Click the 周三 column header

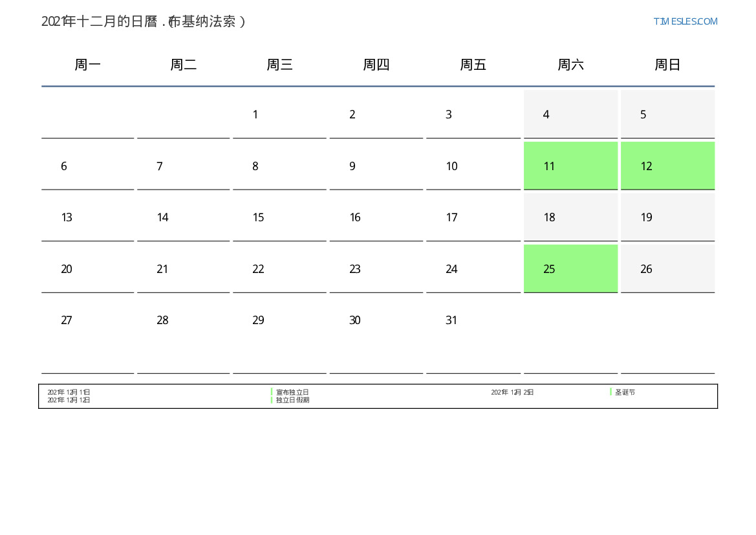279,65
